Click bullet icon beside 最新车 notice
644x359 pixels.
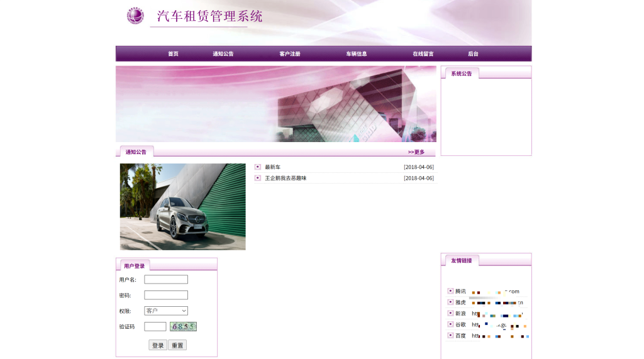[257, 167]
